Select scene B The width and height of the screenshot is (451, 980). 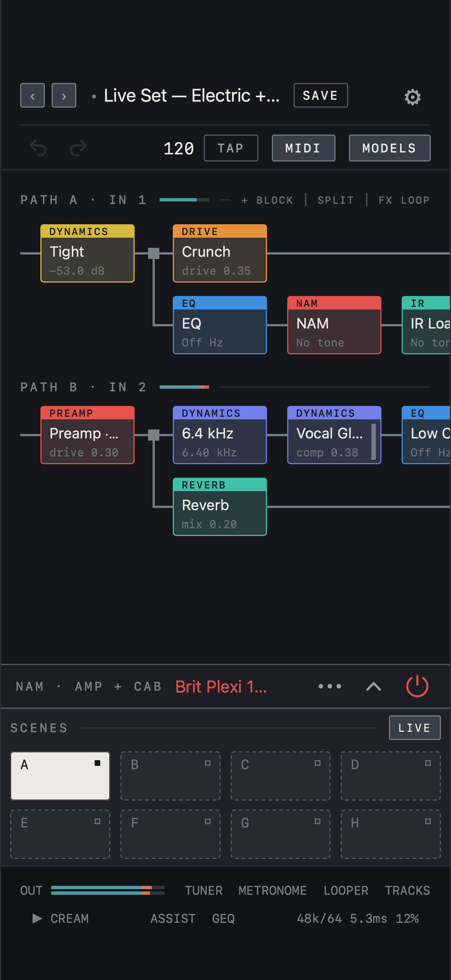[171, 776]
